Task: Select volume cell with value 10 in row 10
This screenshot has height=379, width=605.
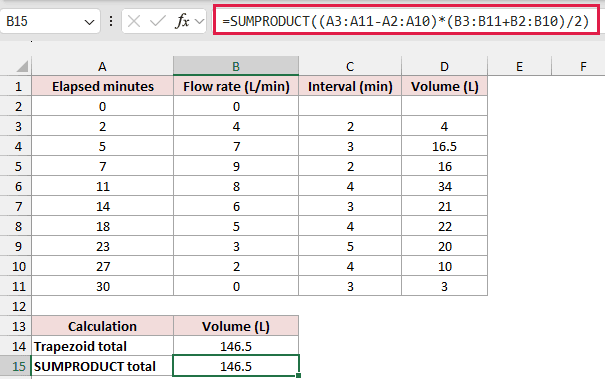Action: pos(444,267)
